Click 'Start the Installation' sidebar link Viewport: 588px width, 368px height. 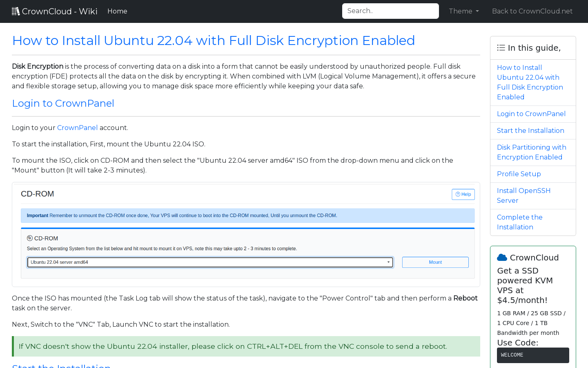tap(530, 130)
